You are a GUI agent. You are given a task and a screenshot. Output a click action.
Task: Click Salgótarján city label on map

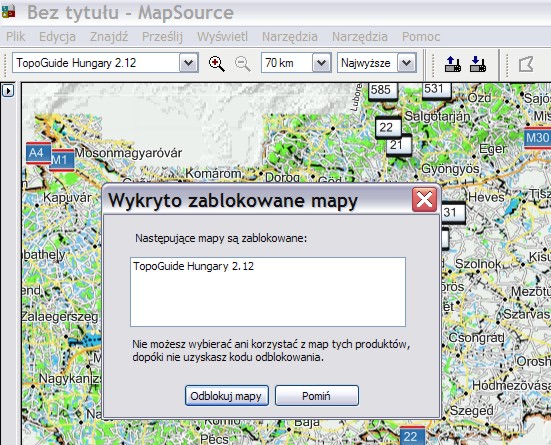(437, 116)
